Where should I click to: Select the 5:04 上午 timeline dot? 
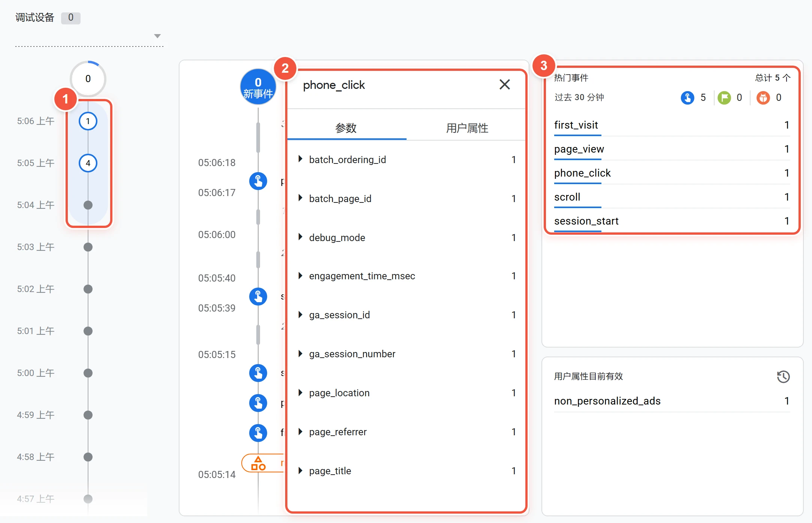click(88, 205)
